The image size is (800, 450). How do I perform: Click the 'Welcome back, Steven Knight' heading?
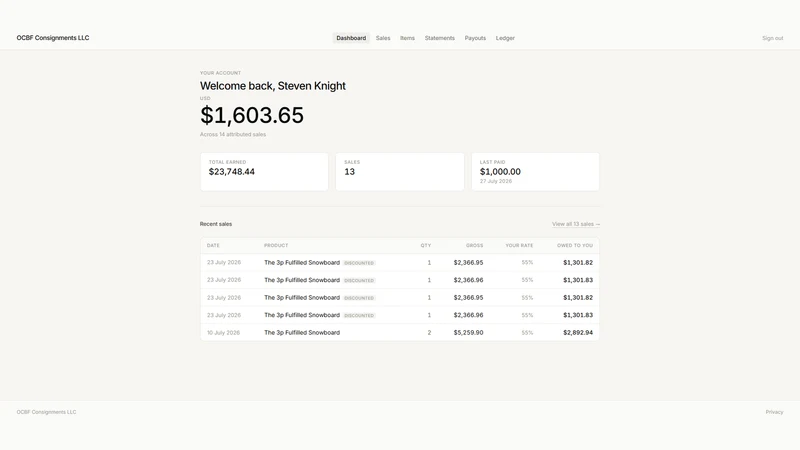(x=272, y=86)
